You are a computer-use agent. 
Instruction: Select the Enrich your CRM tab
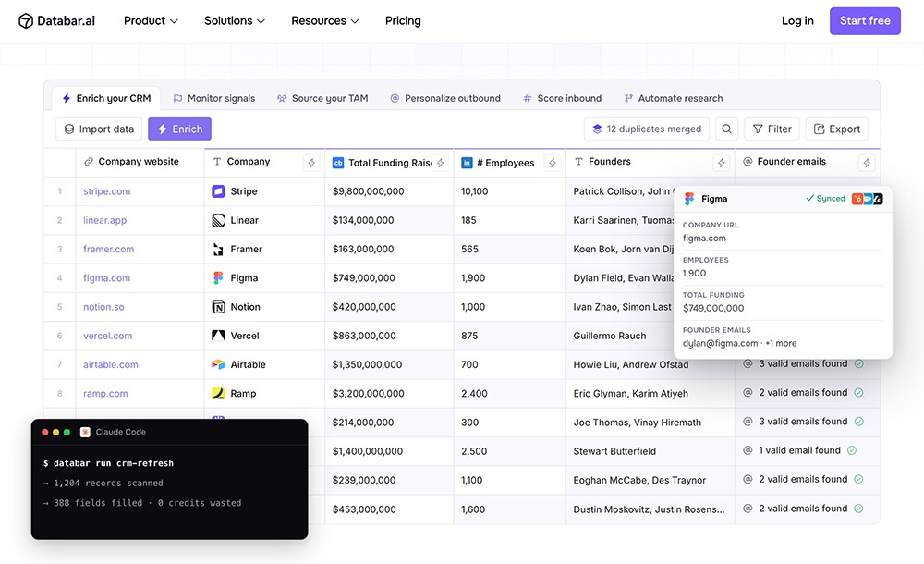[106, 98]
